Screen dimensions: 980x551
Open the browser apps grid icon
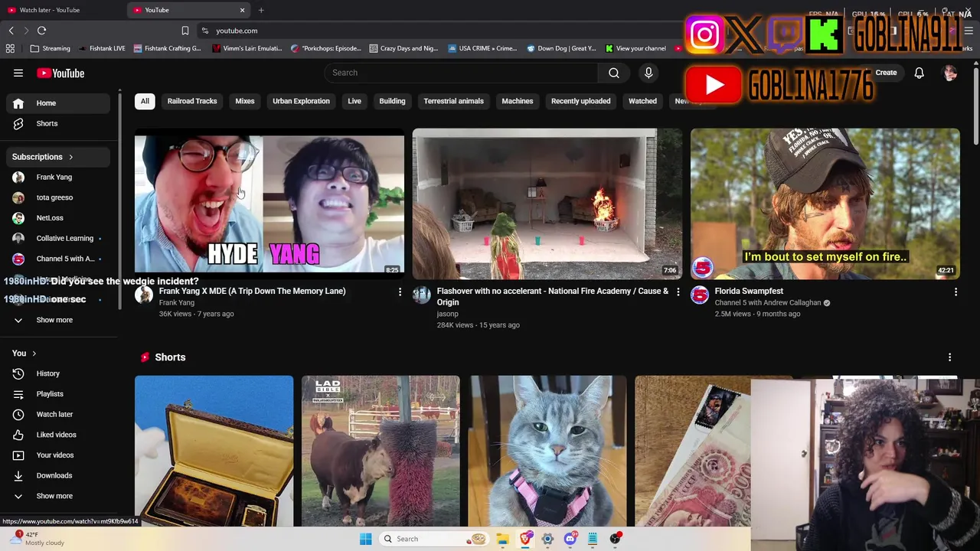[x=10, y=48]
